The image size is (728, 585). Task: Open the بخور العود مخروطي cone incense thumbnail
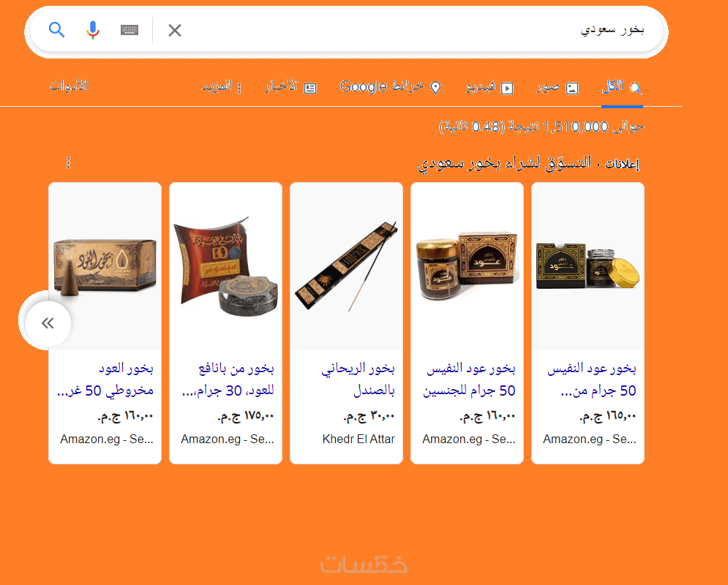[105, 266]
